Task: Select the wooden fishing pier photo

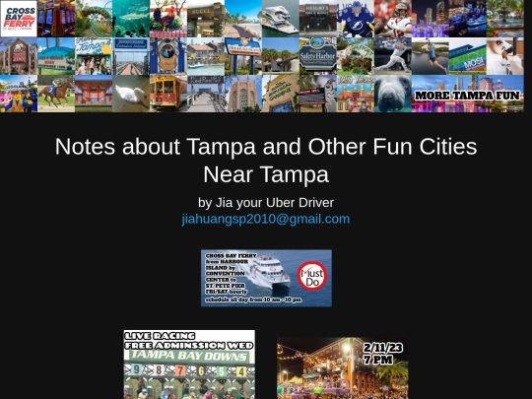Action: pos(206,94)
